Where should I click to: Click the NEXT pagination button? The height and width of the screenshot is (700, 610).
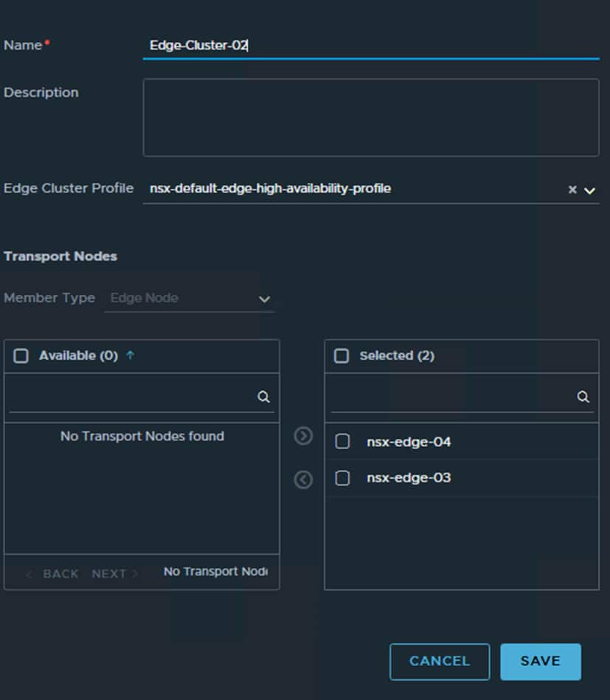click(x=114, y=574)
